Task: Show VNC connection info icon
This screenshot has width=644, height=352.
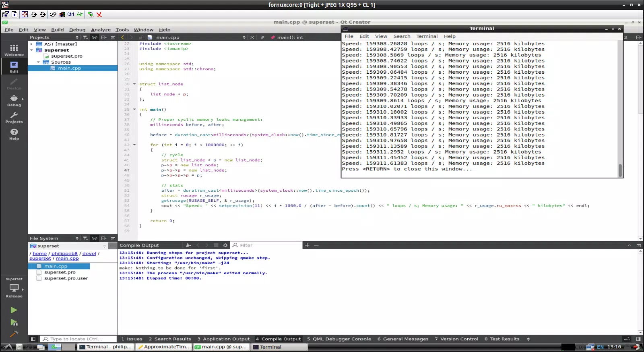Action: [14, 14]
